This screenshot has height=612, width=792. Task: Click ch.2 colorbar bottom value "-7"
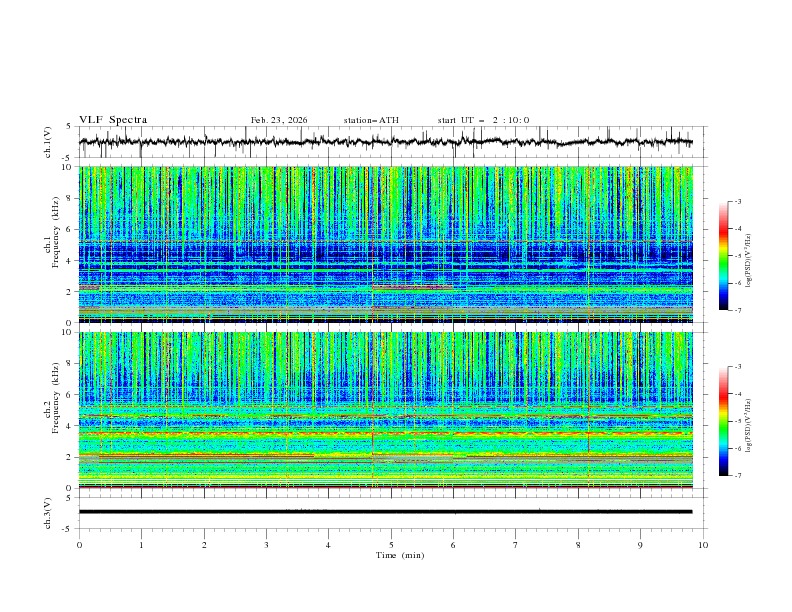[738, 475]
